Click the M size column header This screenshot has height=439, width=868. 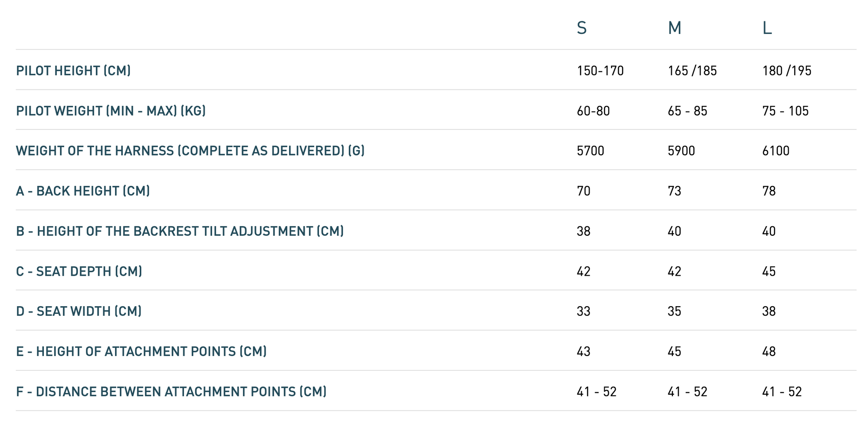click(x=674, y=28)
